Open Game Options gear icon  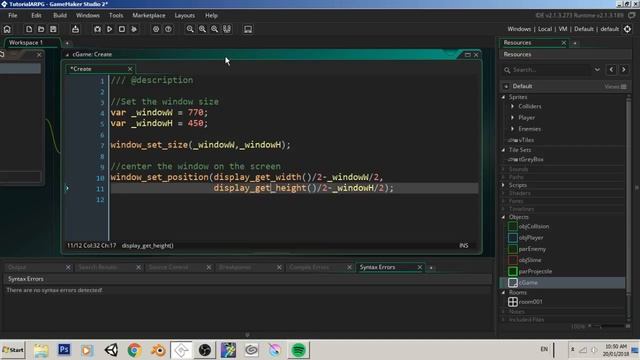[156, 29]
